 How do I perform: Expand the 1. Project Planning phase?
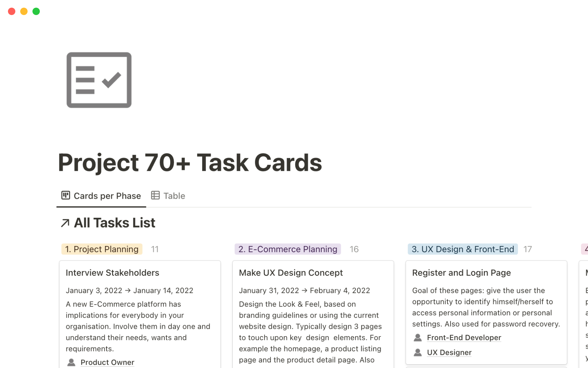101,249
